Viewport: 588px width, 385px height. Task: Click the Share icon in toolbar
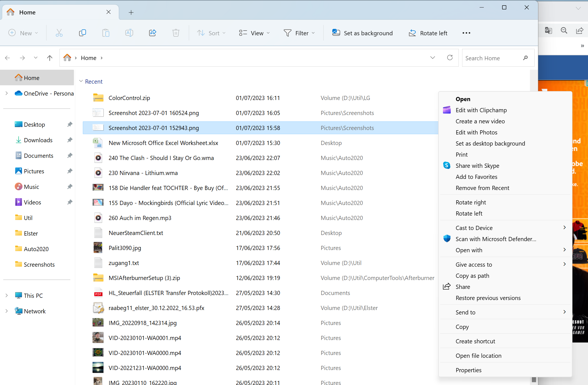click(x=153, y=33)
